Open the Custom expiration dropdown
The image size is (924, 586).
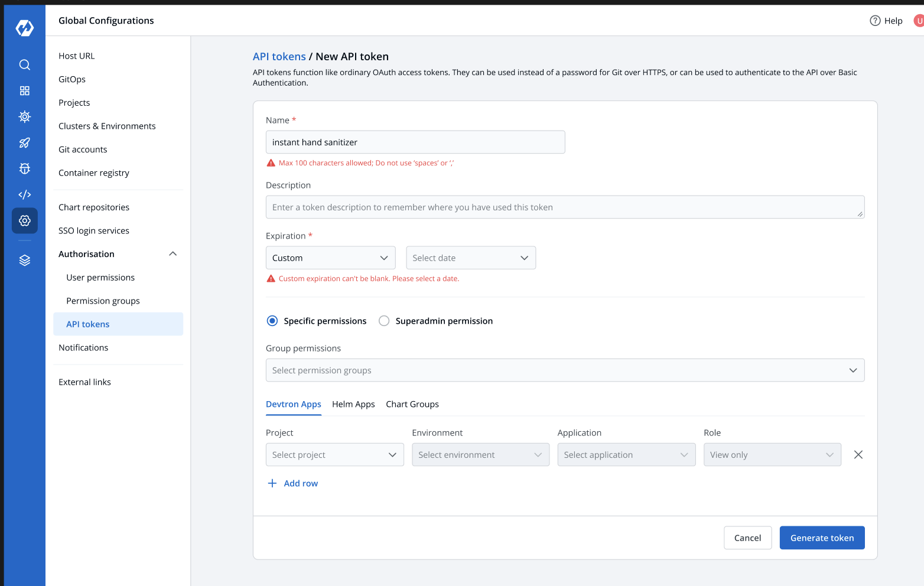coord(330,258)
